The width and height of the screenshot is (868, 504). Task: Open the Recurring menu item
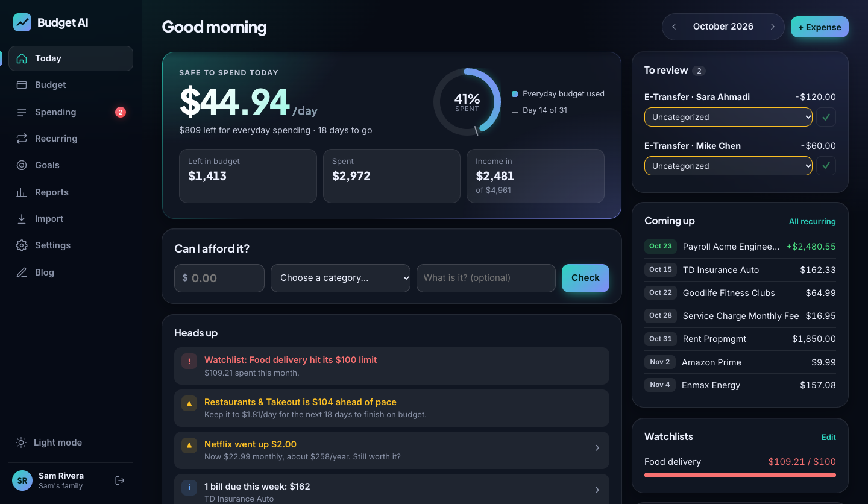[71, 139]
